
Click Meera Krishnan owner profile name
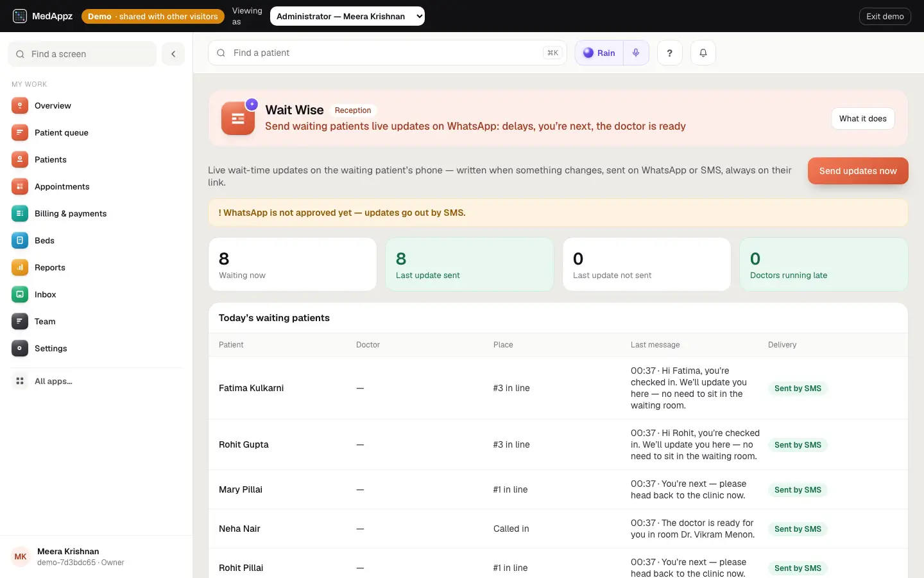(68, 551)
